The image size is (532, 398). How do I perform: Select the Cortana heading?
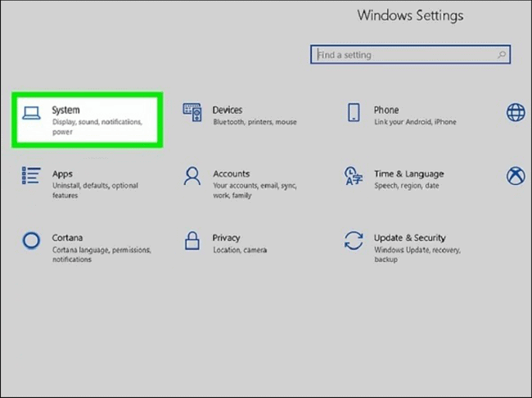pyautogui.click(x=67, y=237)
